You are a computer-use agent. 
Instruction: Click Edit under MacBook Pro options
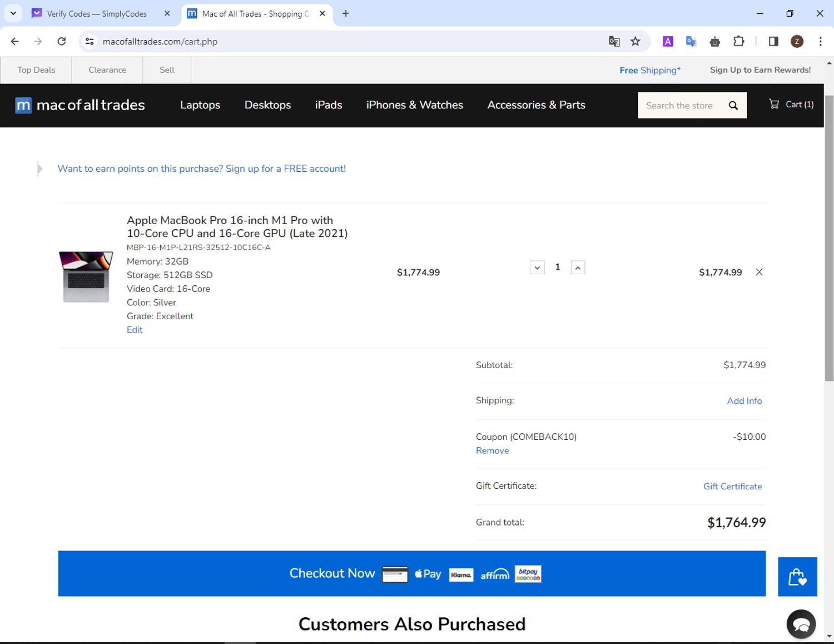135,330
